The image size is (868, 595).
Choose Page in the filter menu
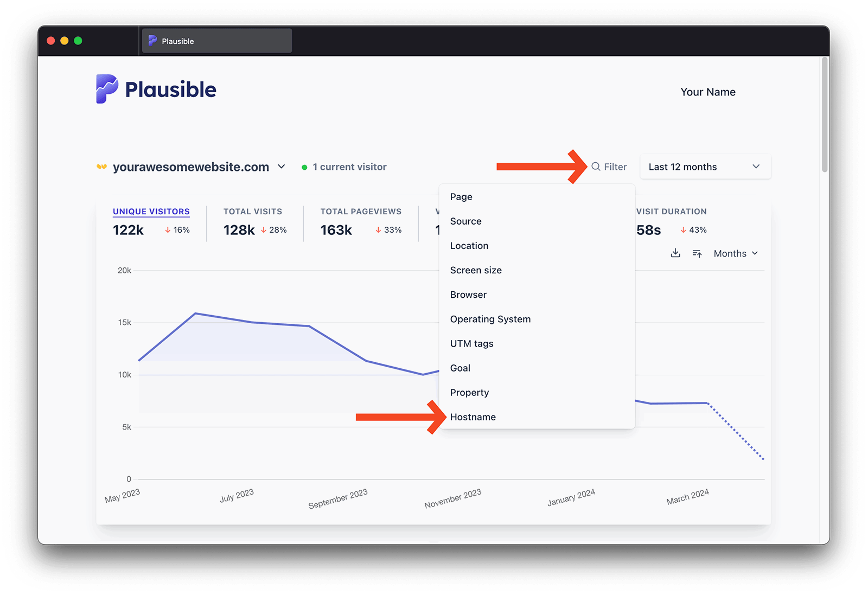(x=461, y=197)
